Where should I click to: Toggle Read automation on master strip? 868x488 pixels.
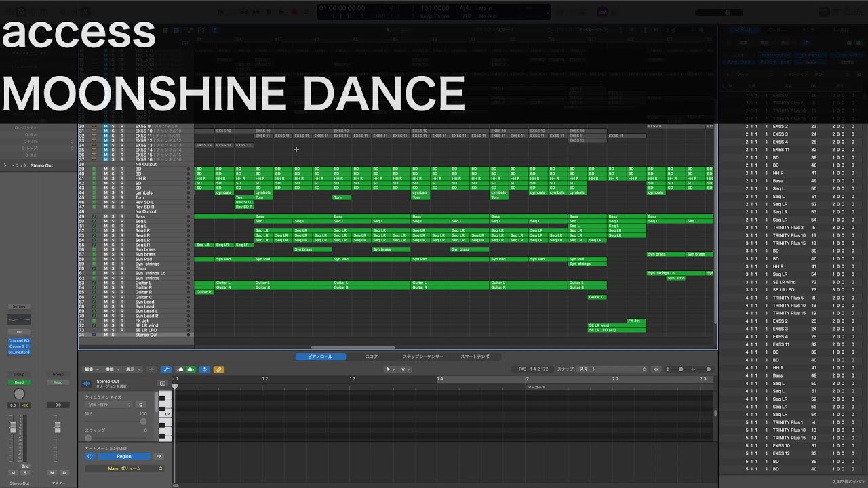point(58,382)
